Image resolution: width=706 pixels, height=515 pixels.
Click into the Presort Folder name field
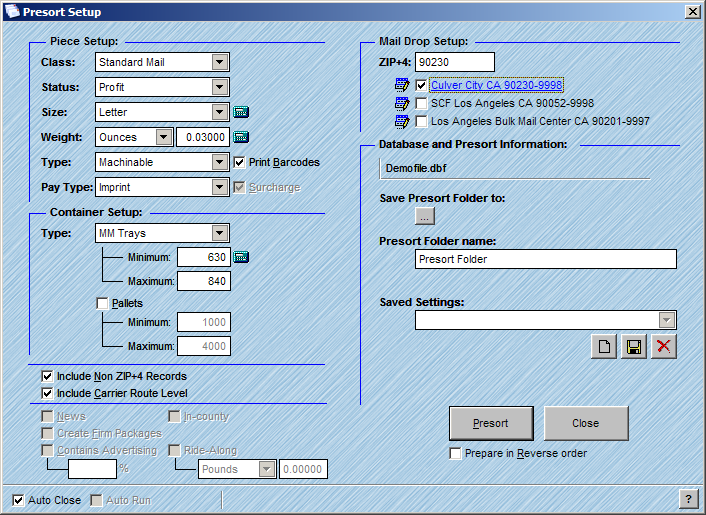pos(545,259)
